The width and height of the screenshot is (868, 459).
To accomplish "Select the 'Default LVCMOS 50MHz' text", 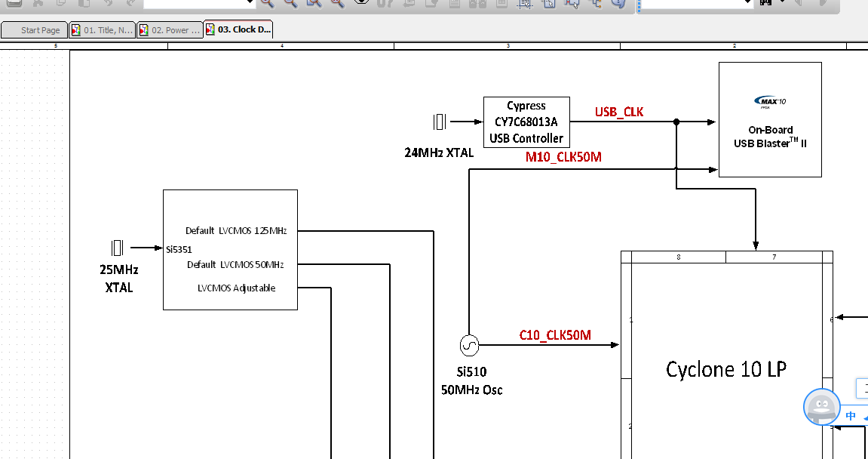I will pyautogui.click(x=235, y=264).
